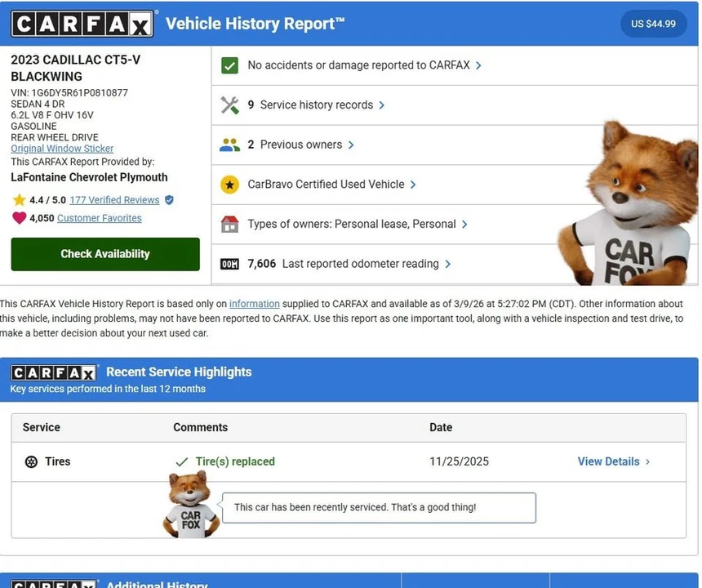Click the tire icon in the Tires row

(x=31, y=461)
